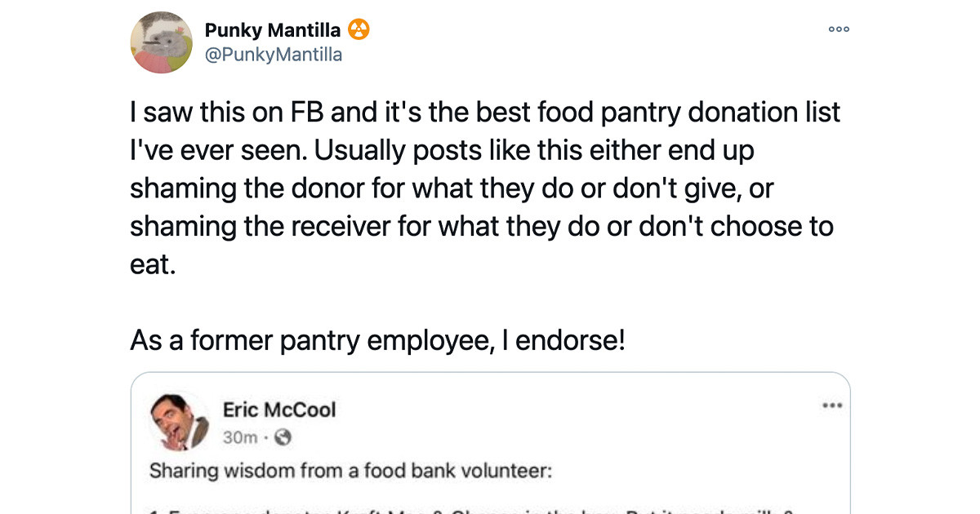This screenshot has height=514, width=980.
Task: Open the three-dot menu on the Facebook post
Action: click(832, 404)
